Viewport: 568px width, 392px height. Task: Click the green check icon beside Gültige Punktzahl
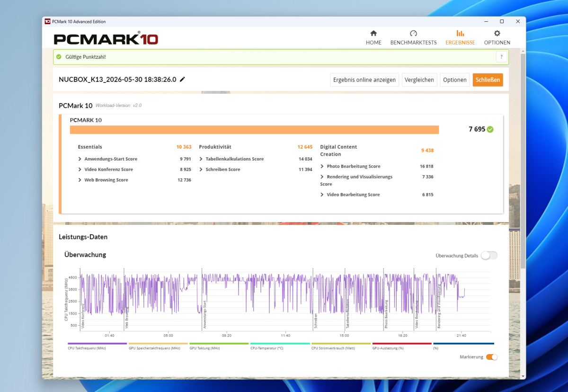point(59,57)
